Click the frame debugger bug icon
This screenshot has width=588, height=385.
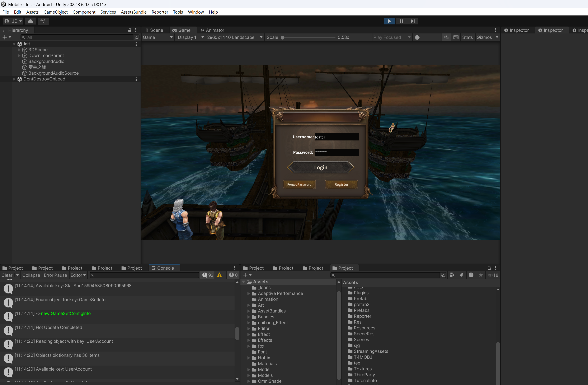tap(417, 37)
